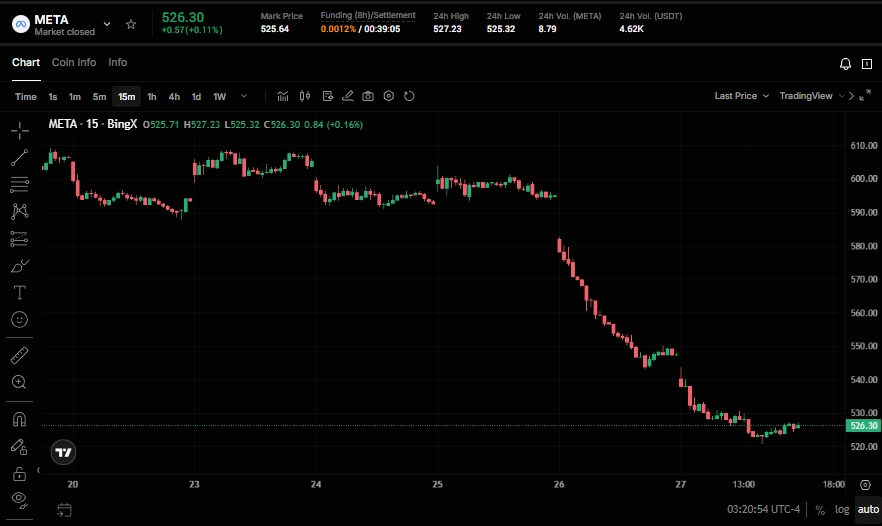Image resolution: width=882 pixels, height=526 pixels.
Task: Select the trend line drawing tool
Action: [19, 158]
